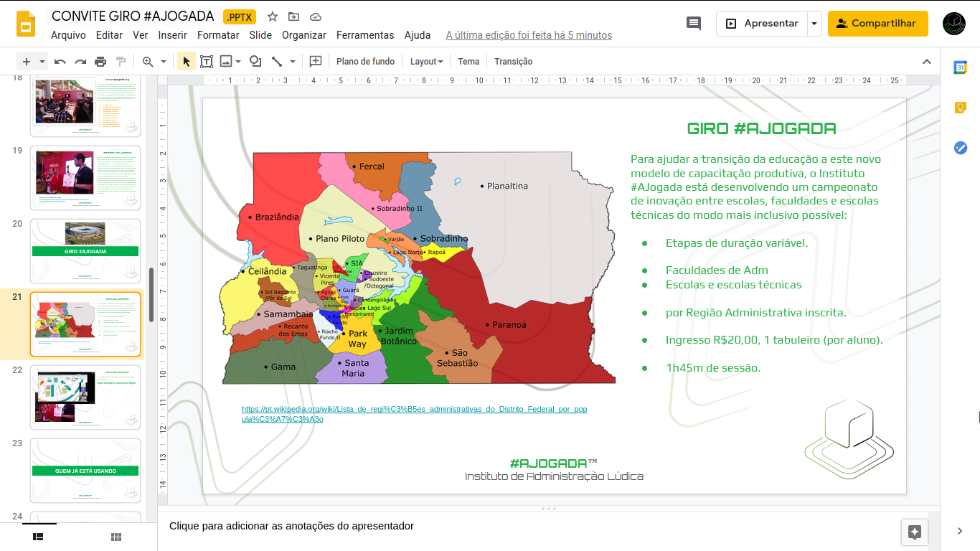Select slide 23 thumbnail

point(85,471)
